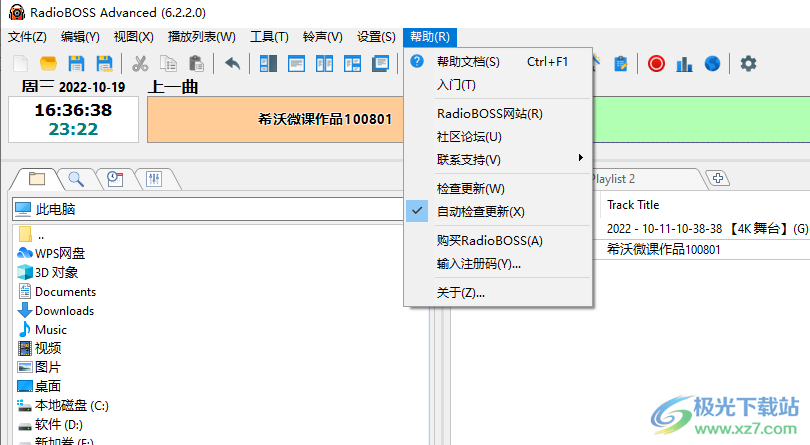
Task: Open the 播放列表(W) menu
Action: (x=202, y=37)
